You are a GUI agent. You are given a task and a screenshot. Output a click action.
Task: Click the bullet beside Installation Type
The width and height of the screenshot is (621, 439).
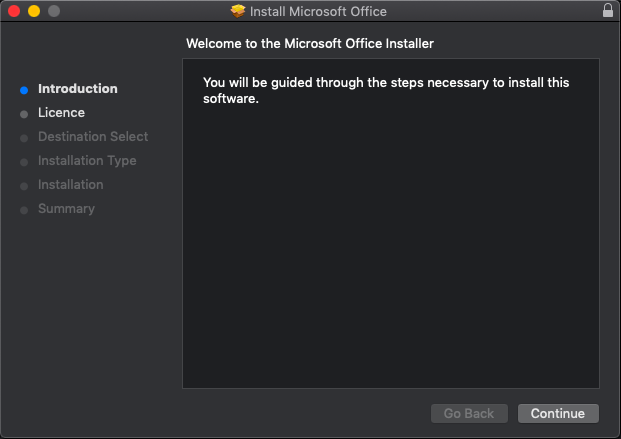point(24,162)
